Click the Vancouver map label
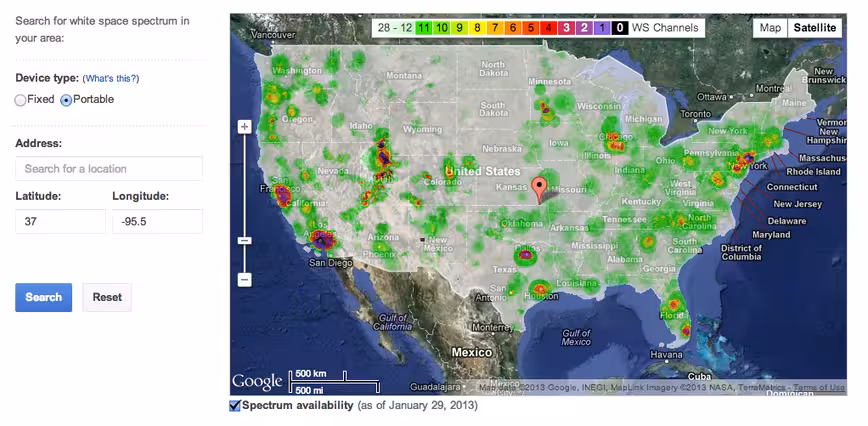The height and width of the screenshot is (426, 868). (273, 34)
